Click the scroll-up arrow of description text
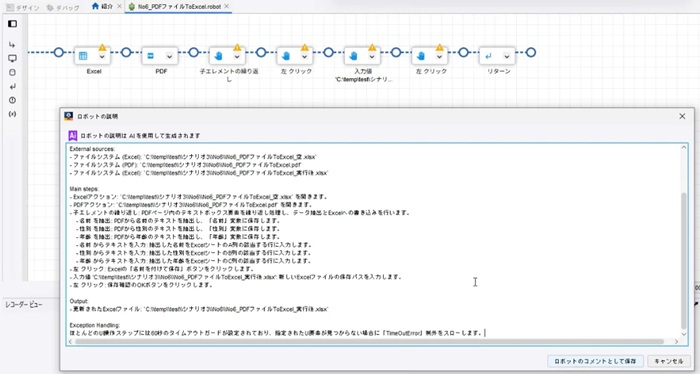Screen dimensions: 700x374 pyautogui.click(x=683, y=148)
